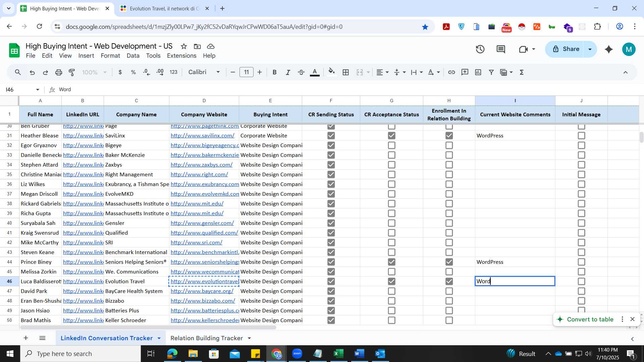Toggle bold formatting
This screenshot has width=644, height=362.
(275, 72)
